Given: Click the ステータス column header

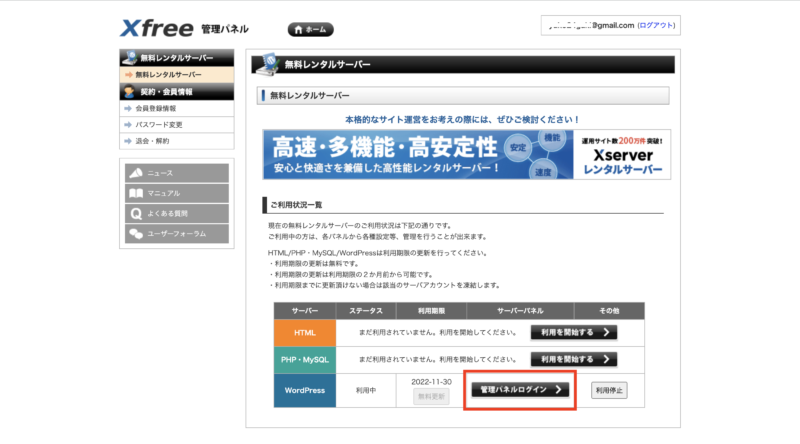Looking at the screenshot, I should coord(366,311).
